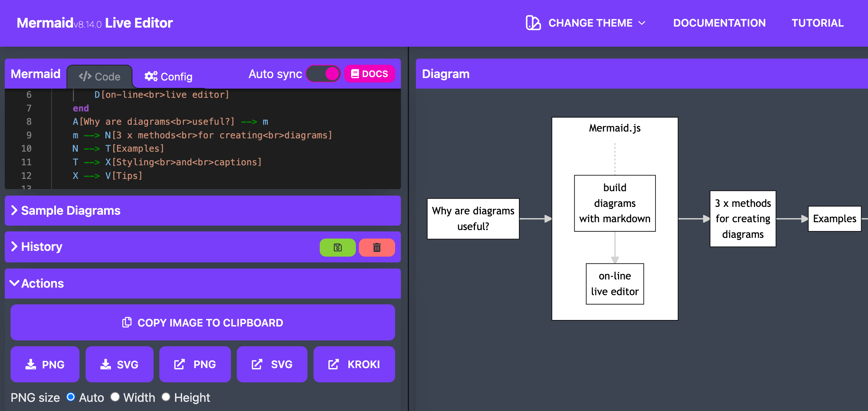Viewport: 868px width, 411px height.
Task: Select Height PNG size radio button
Action: 166,397
